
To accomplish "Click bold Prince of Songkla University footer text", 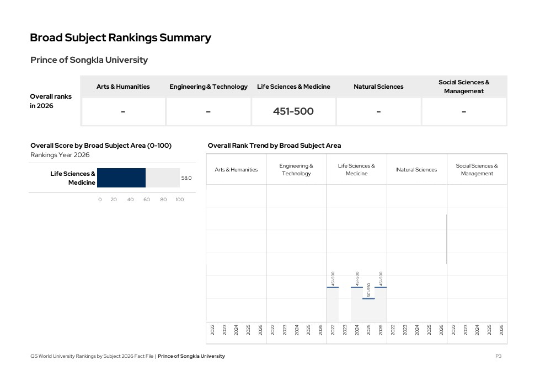I will 191,356.
